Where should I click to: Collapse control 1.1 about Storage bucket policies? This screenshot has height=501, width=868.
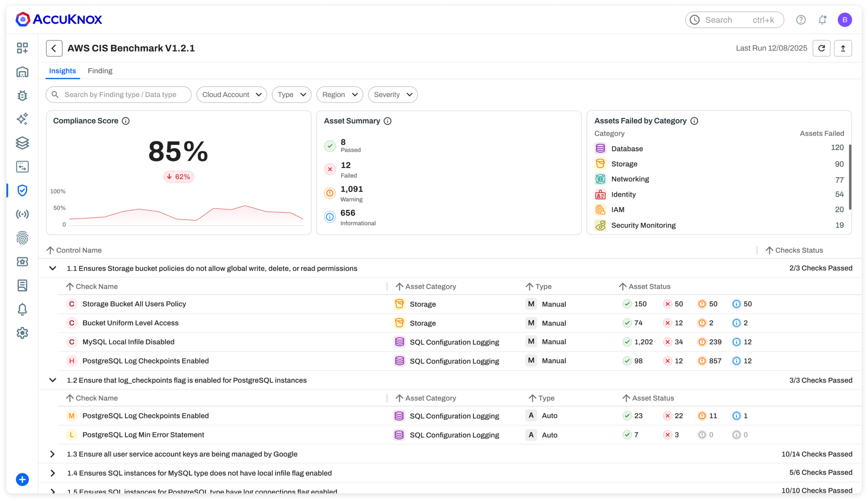[53, 268]
